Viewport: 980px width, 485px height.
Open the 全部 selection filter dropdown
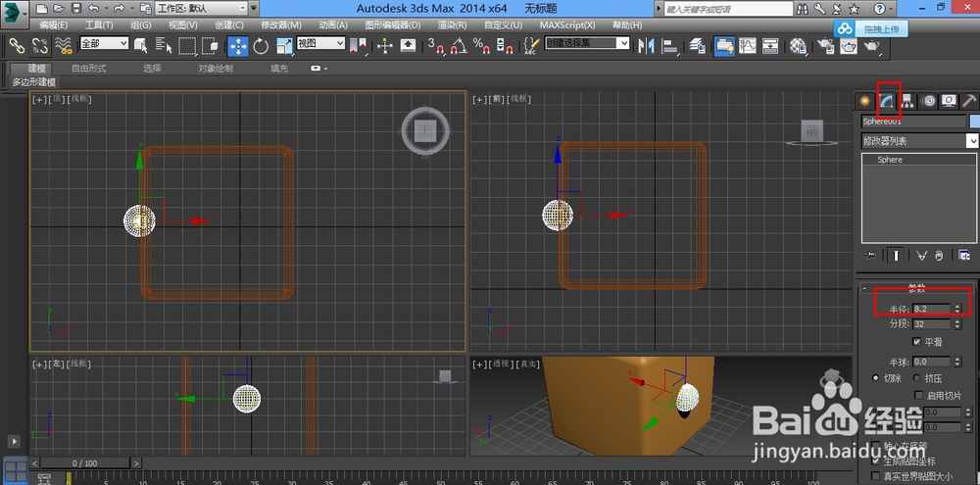104,43
